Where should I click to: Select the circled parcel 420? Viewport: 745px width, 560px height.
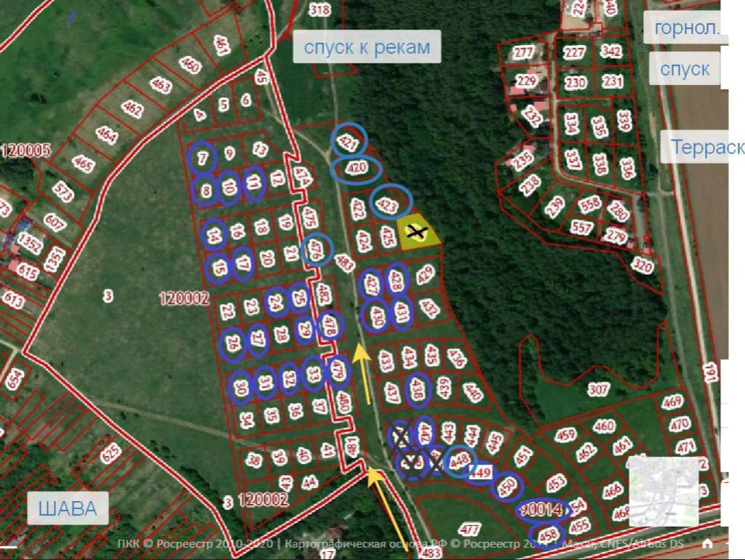tap(356, 169)
